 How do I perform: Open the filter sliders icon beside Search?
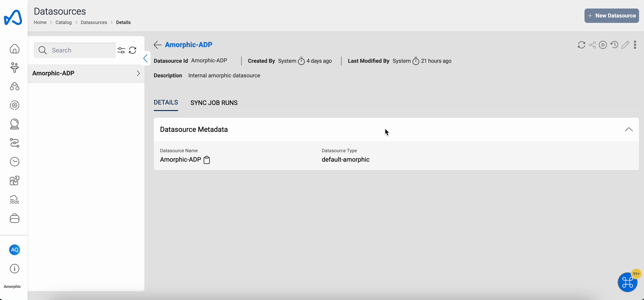pos(121,50)
